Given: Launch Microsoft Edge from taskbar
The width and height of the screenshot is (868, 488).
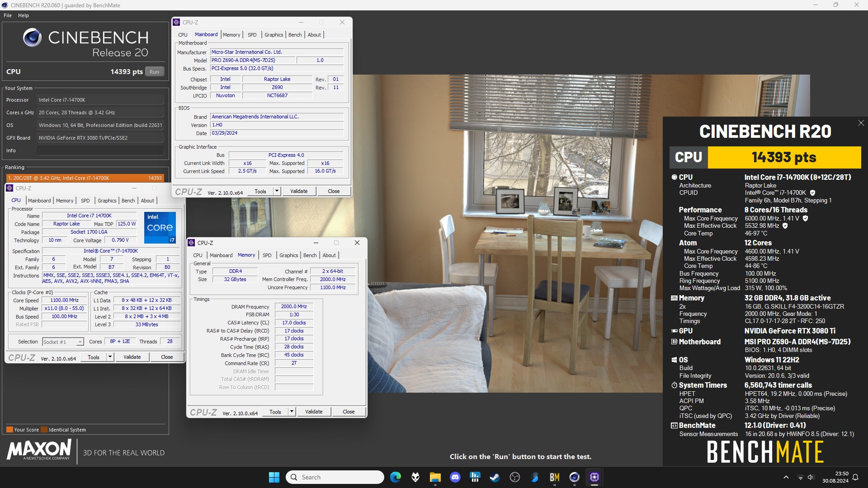Looking at the screenshot, I should click(396, 477).
